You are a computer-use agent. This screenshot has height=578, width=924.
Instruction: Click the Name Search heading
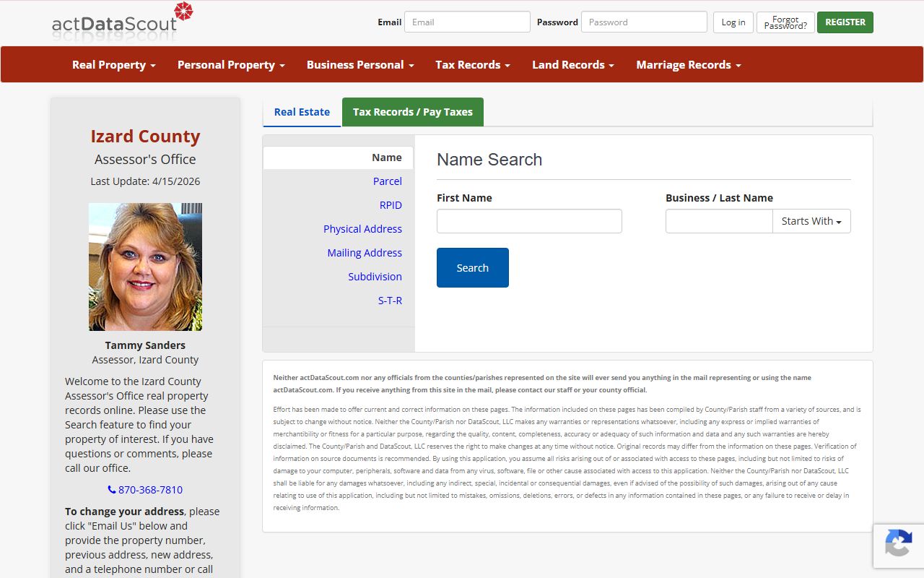[489, 160]
